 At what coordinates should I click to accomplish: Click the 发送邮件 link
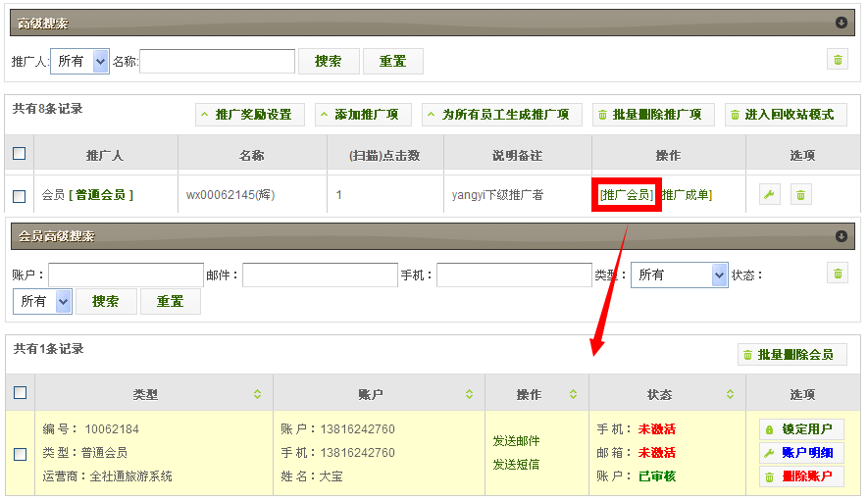(516, 441)
